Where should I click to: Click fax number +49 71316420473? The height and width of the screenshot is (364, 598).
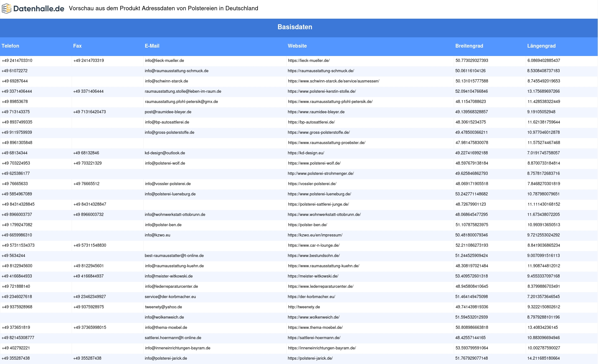89,112
